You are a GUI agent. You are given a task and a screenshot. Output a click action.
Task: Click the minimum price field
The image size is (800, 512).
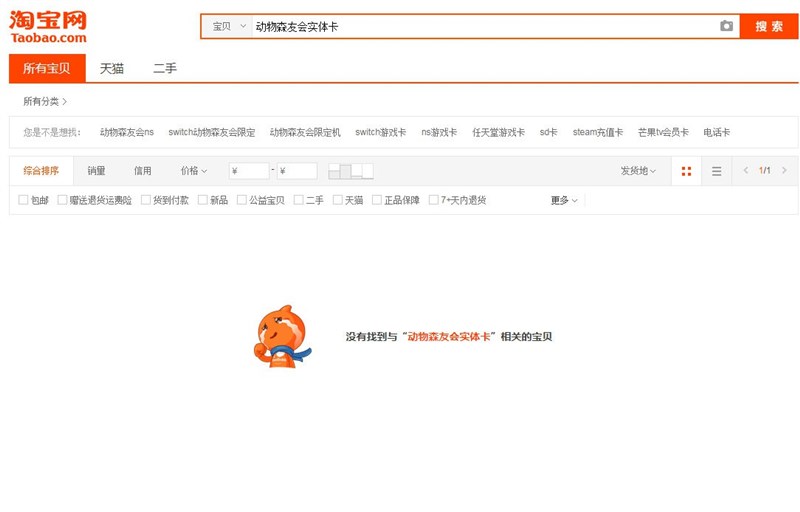(x=249, y=171)
